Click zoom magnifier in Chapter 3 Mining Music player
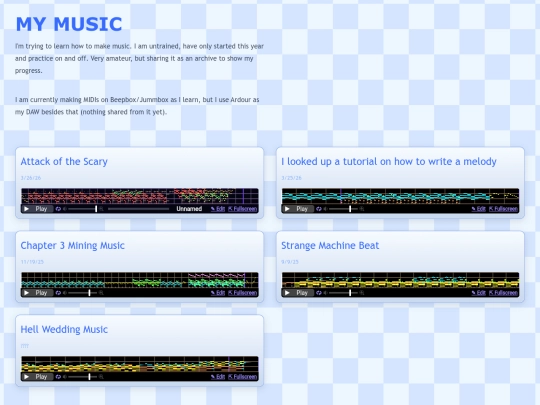Screen dimensions: 540x405 101,293
